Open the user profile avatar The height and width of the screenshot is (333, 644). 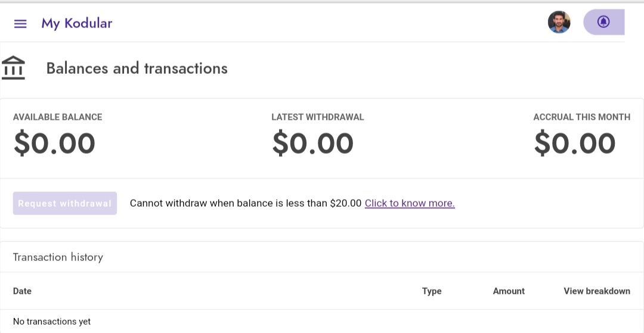[559, 23]
